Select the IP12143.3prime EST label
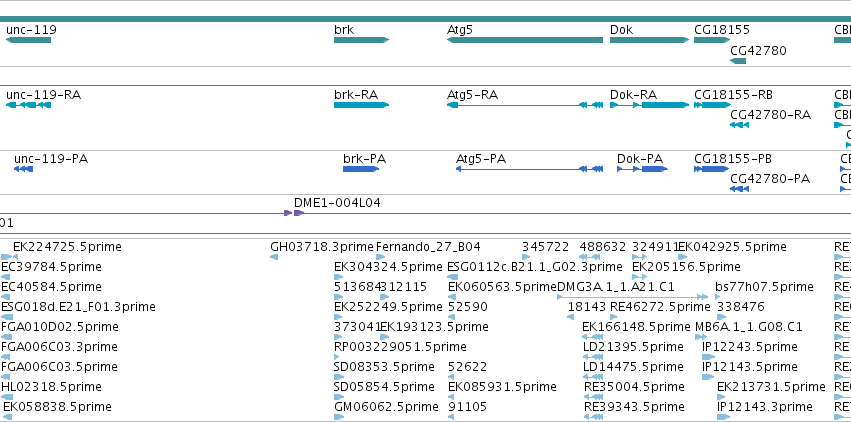Screen dimensions: 851x422 (x=765, y=407)
